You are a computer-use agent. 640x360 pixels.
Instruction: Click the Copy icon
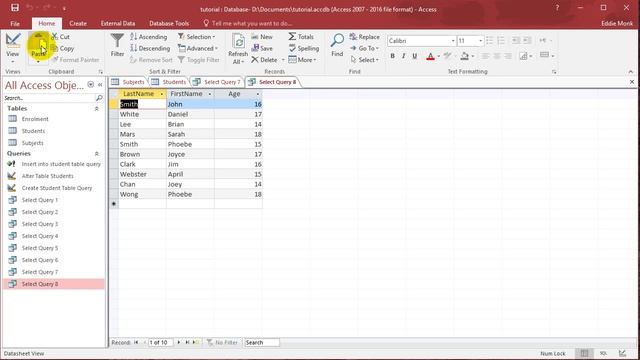(62, 48)
